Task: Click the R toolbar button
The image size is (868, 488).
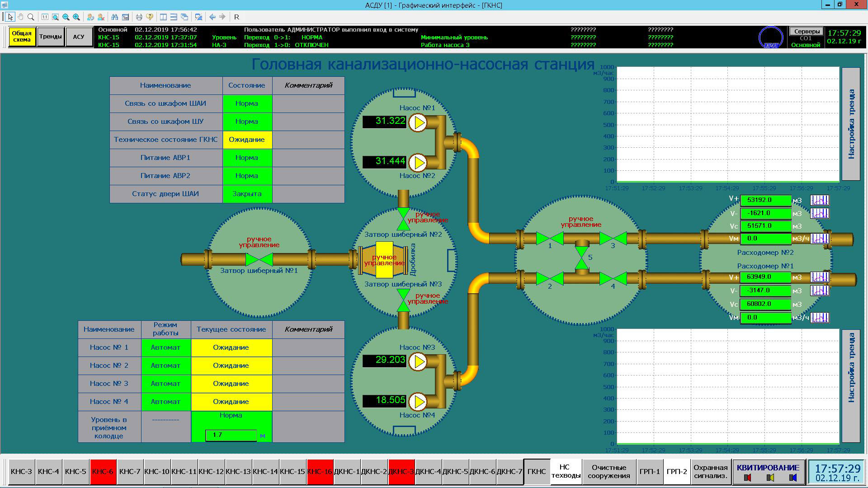Action: coord(236,17)
